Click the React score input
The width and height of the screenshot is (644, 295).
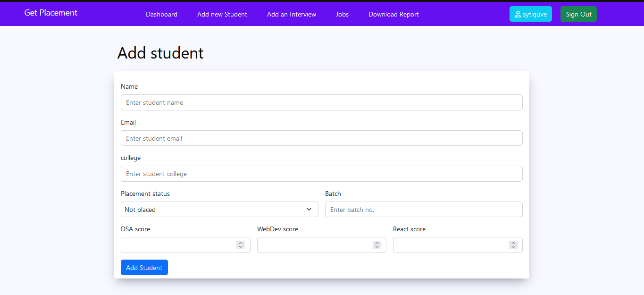pos(458,245)
